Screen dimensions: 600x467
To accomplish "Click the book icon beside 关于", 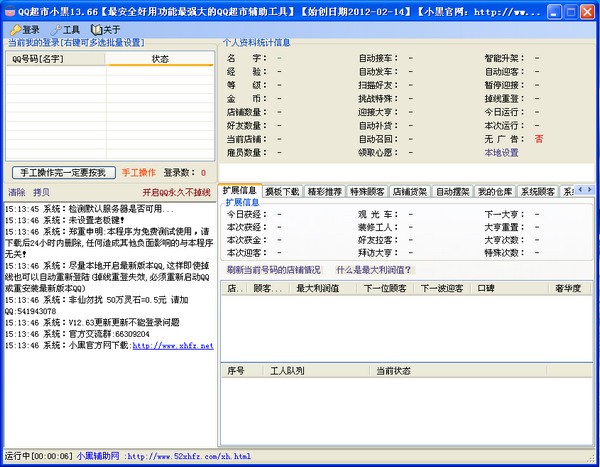I will click(96, 29).
